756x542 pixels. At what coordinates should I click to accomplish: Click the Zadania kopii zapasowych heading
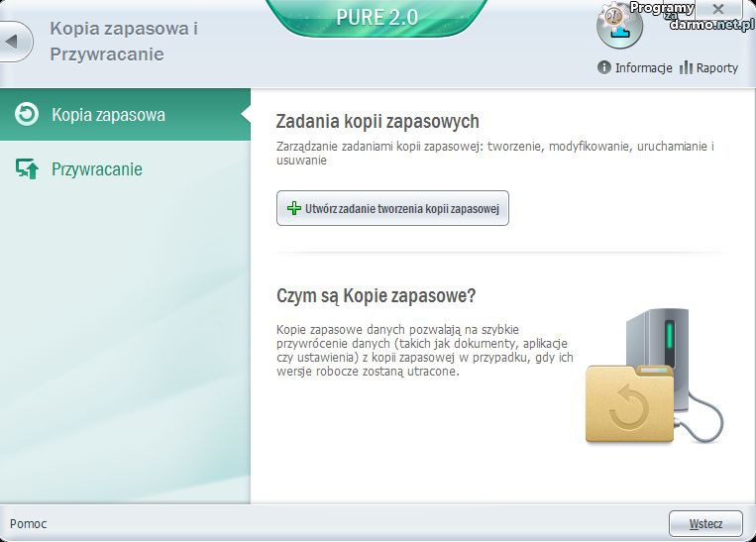pyautogui.click(x=378, y=121)
